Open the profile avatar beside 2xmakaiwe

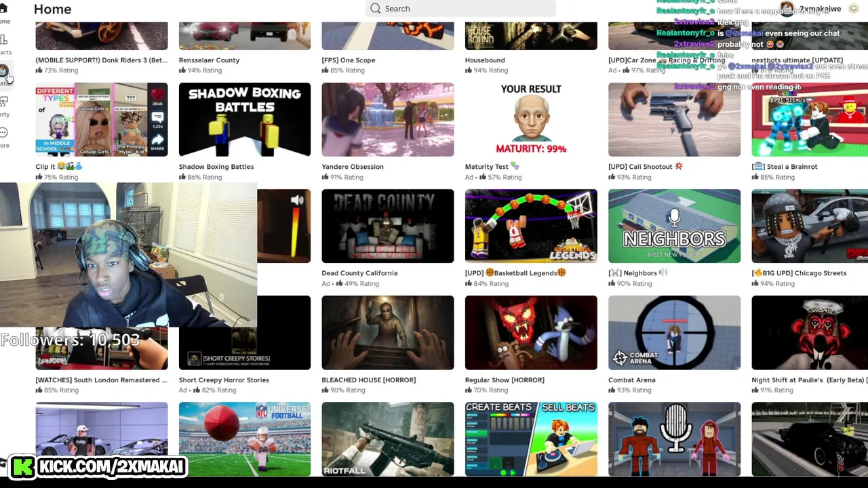click(x=787, y=9)
